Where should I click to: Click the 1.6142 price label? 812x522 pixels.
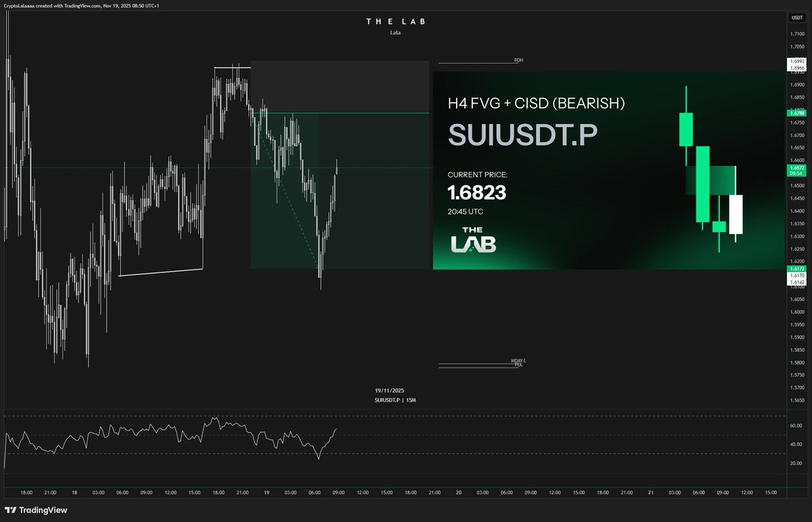click(796, 282)
